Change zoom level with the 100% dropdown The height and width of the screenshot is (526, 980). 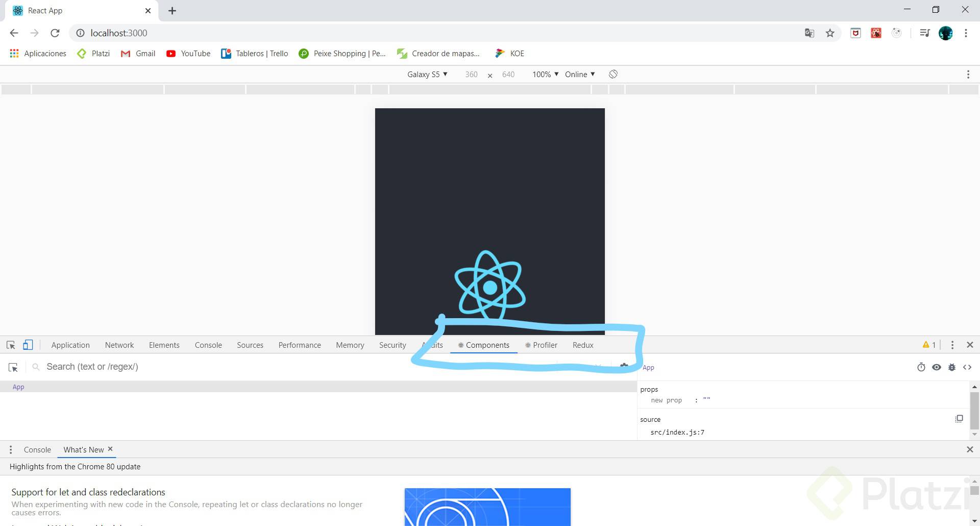click(545, 74)
